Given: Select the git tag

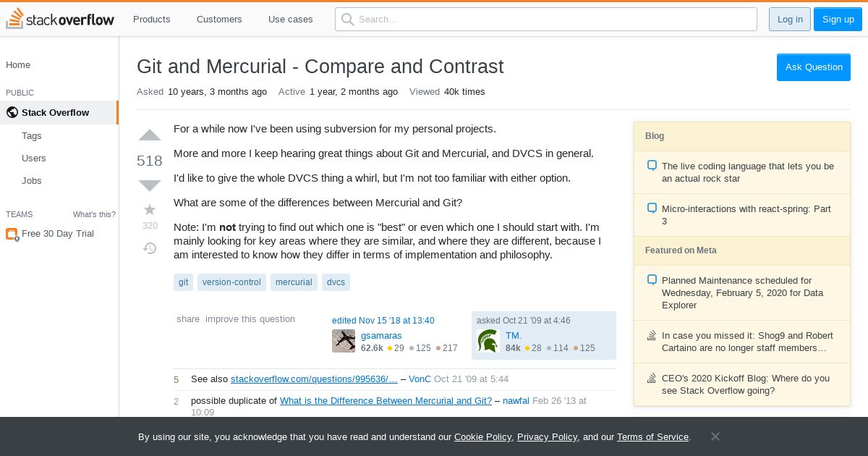Looking at the screenshot, I should click(x=184, y=282).
